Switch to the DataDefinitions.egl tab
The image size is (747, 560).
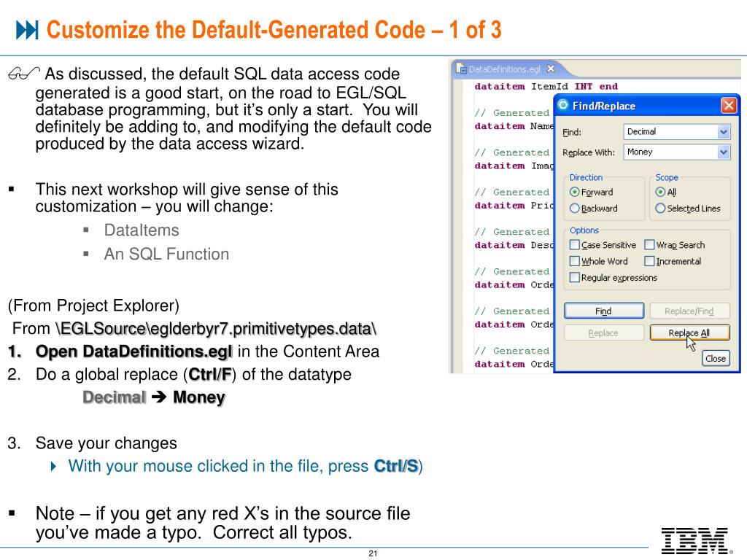[504, 69]
